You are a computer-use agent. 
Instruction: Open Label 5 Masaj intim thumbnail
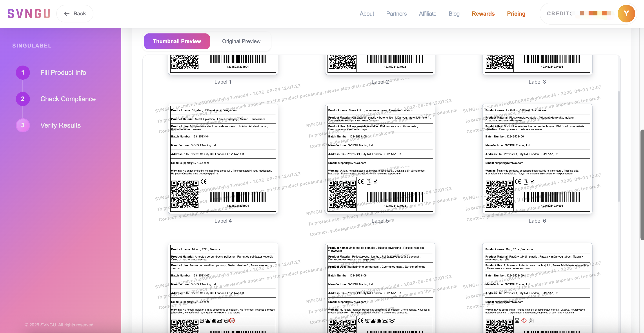click(x=380, y=159)
